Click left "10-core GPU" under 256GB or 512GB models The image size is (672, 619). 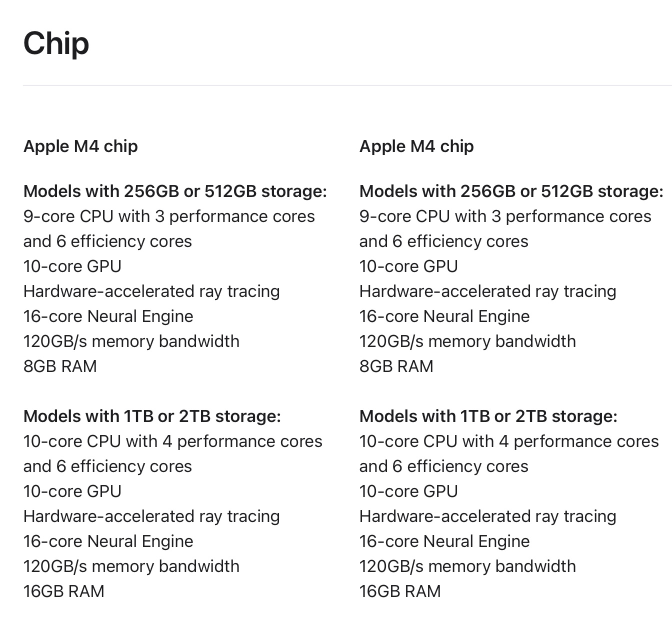coord(72,266)
